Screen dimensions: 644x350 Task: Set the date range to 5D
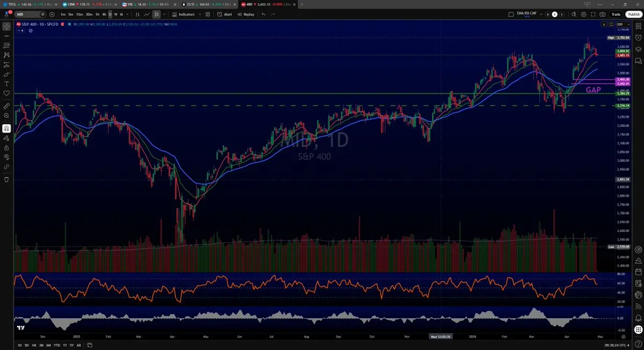point(26,345)
